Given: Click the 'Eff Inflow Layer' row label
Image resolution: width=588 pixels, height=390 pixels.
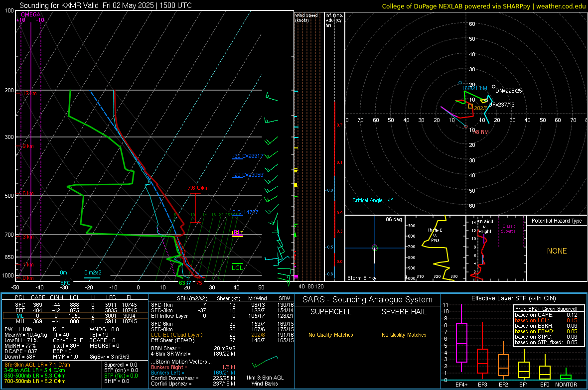Looking at the screenshot, I should pos(169,316).
